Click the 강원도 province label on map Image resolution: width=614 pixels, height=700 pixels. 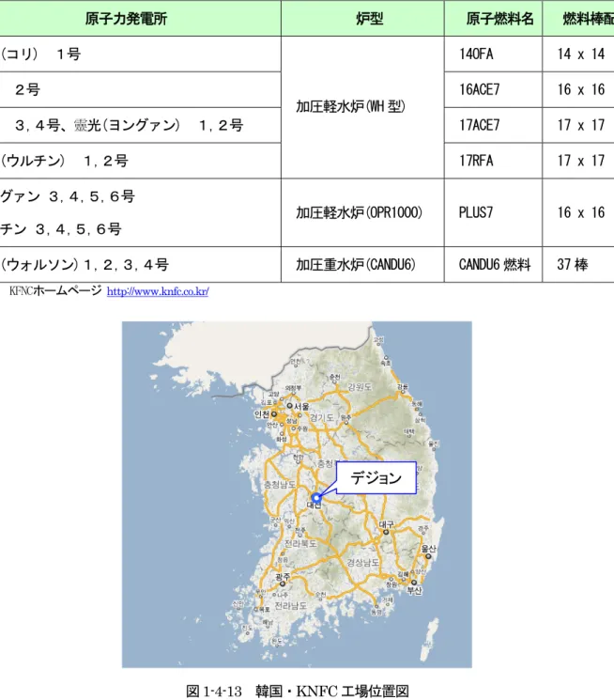[360, 386]
